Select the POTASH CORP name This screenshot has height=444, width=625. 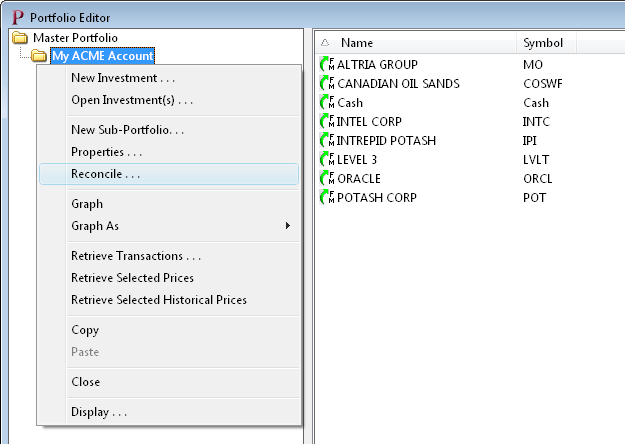pos(377,197)
